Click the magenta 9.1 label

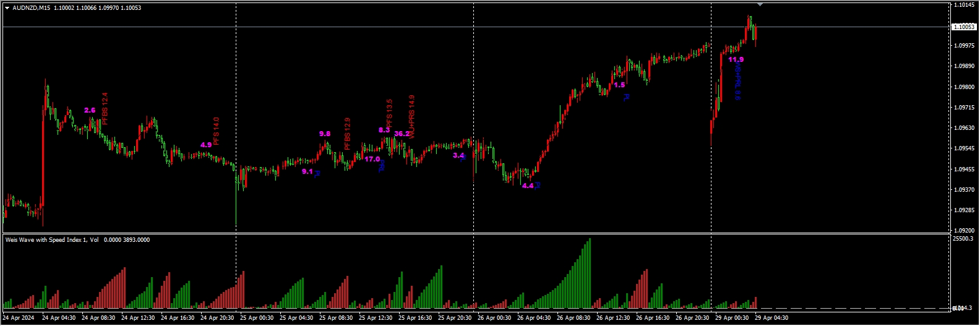(x=307, y=172)
